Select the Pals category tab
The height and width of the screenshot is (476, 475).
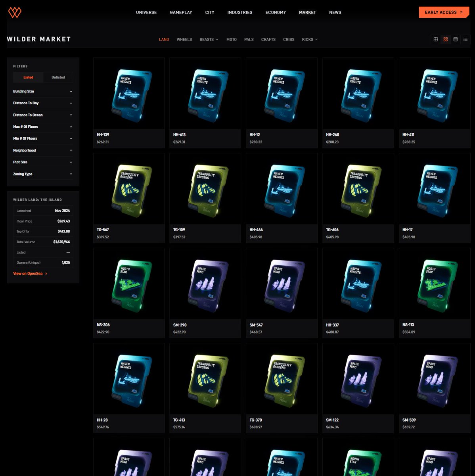tap(249, 39)
